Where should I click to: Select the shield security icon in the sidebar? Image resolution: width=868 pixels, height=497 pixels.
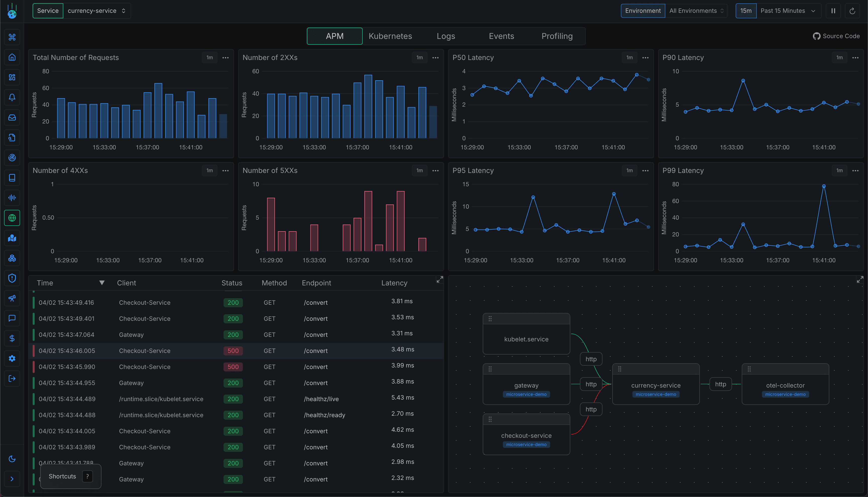pyautogui.click(x=12, y=278)
